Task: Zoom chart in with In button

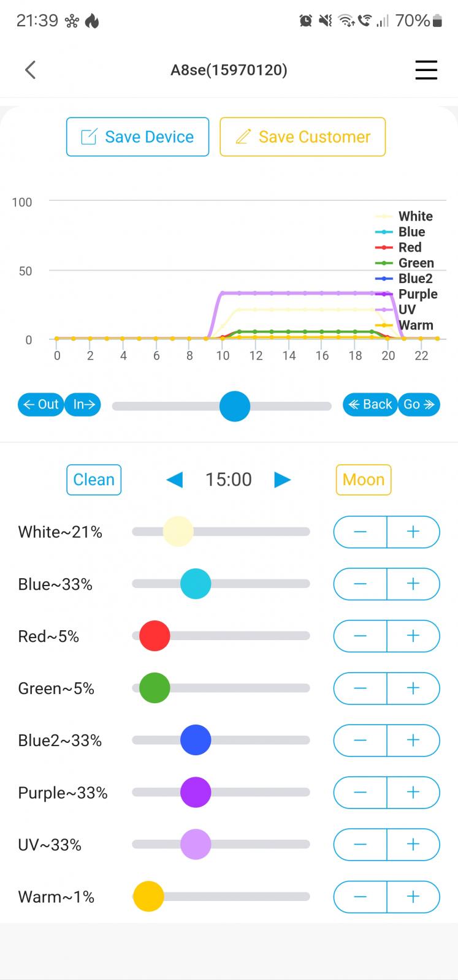Action: 83,404
